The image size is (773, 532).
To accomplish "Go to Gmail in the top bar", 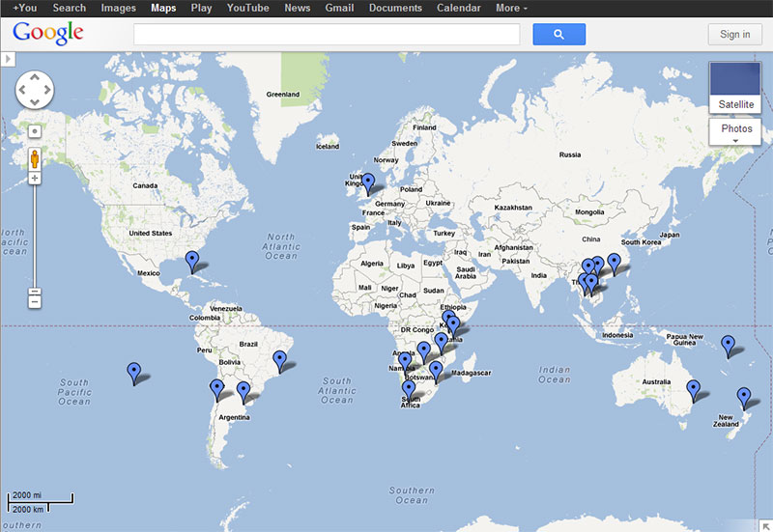I will click(x=339, y=8).
